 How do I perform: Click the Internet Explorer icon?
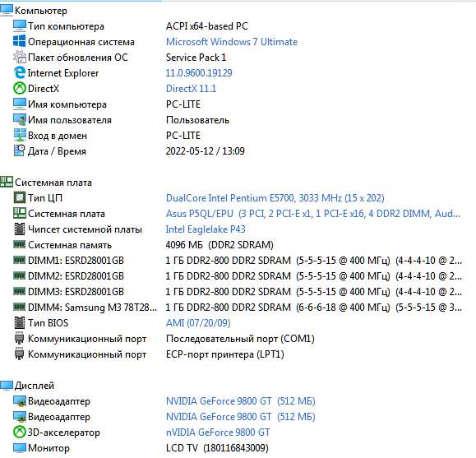coord(20,72)
